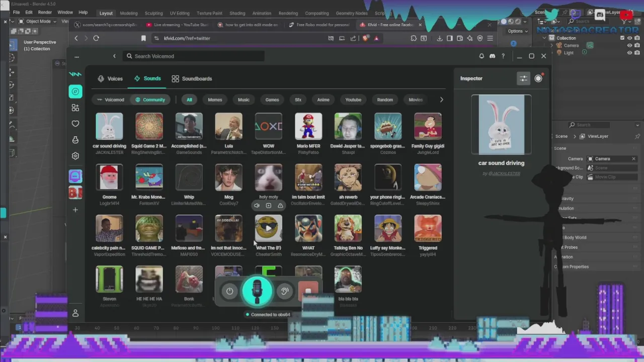The image size is (644, 362).
Task: Go back using Voicemod back arrow
Action: click(x=114, y=56)
